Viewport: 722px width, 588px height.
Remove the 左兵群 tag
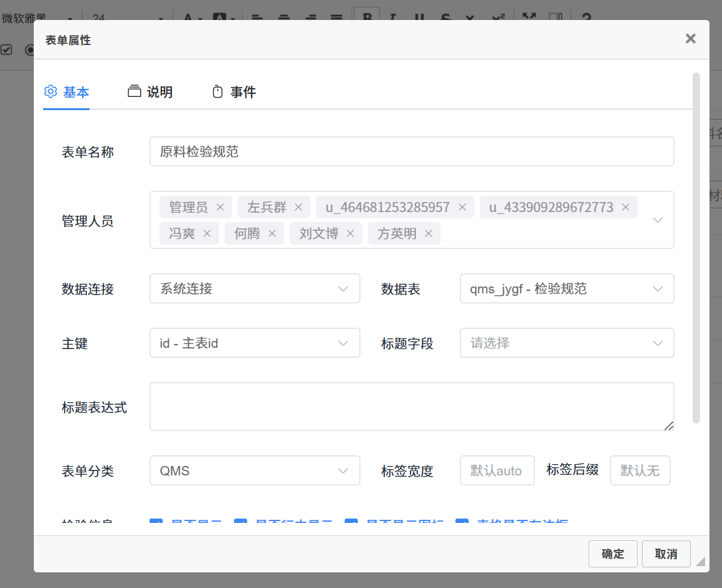[298, 207]
